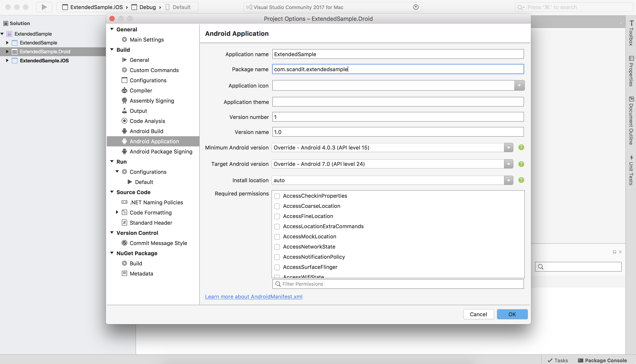Click the Assembly Signing settings icon
The image size is (636, 364).
tap(124, 100)
